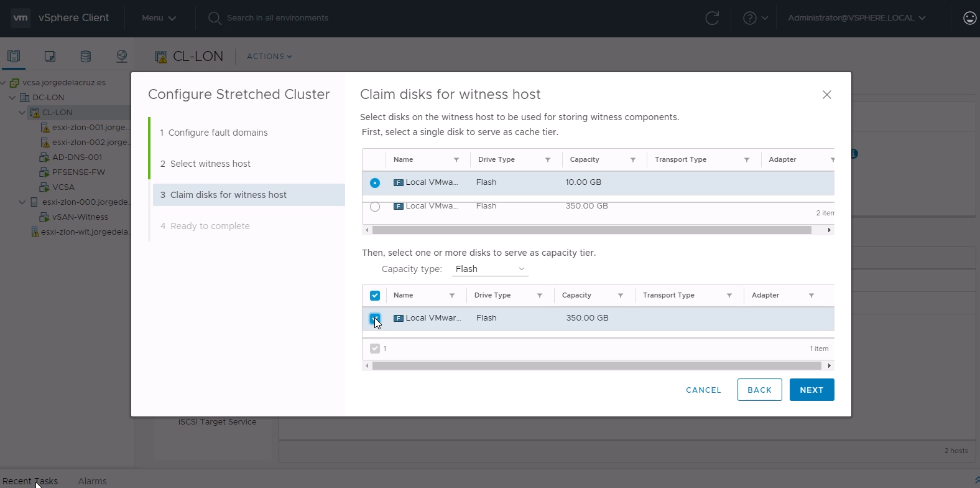This screenshot has width=980, height=488.
Task: Click flash icon of 350.00 GB capacity disk
Action: click(399, 318)
